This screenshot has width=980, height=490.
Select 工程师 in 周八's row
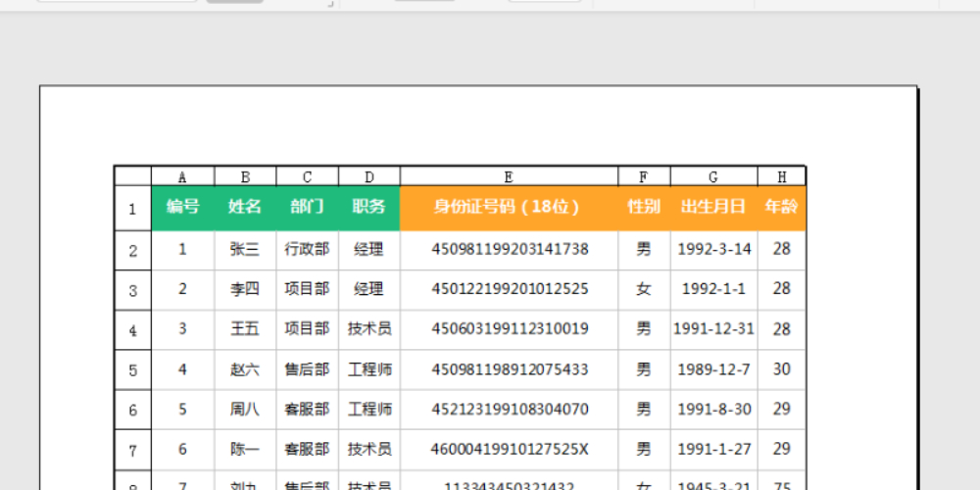click(368, 410)
